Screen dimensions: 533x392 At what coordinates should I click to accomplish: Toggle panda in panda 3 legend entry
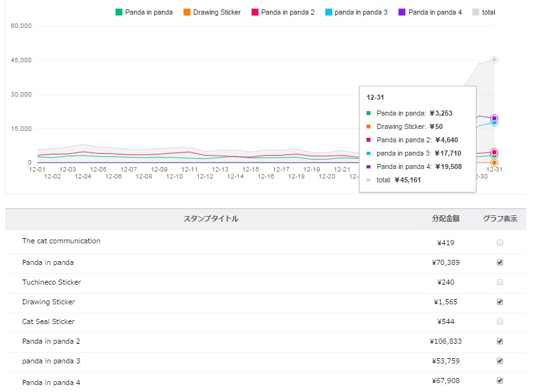[x=356, y=12]
